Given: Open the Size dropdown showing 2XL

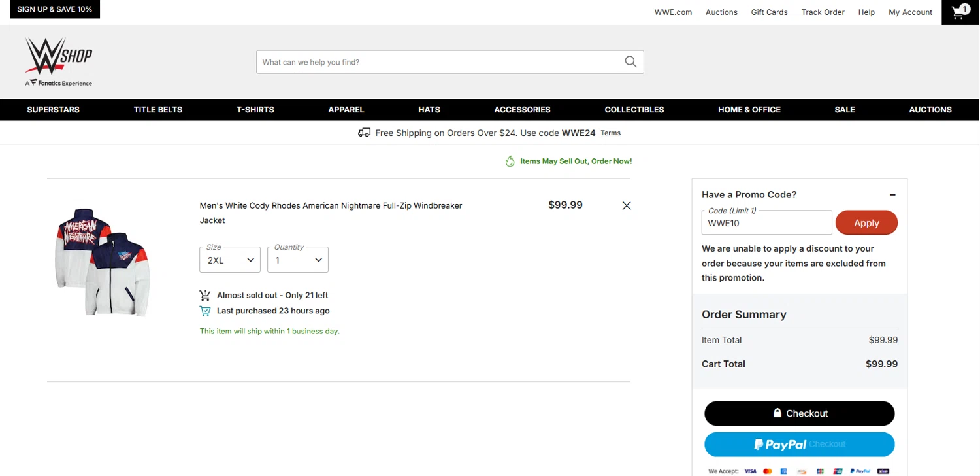Looking at the screenshot, I should [230, 260].
